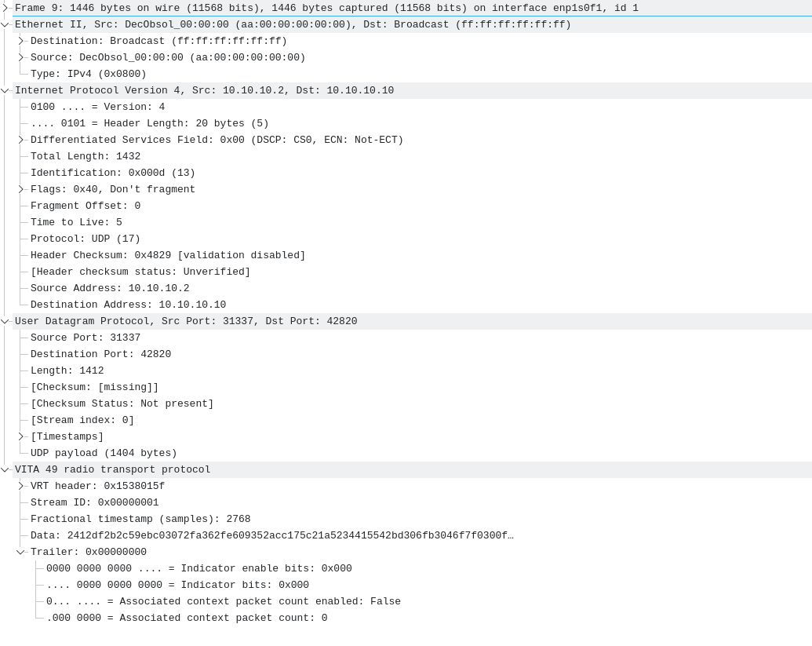The image size is (812, 646).
Task: Expand the Destination: Broadcast field
Action: pyautogui.click(x=21, y=41)
